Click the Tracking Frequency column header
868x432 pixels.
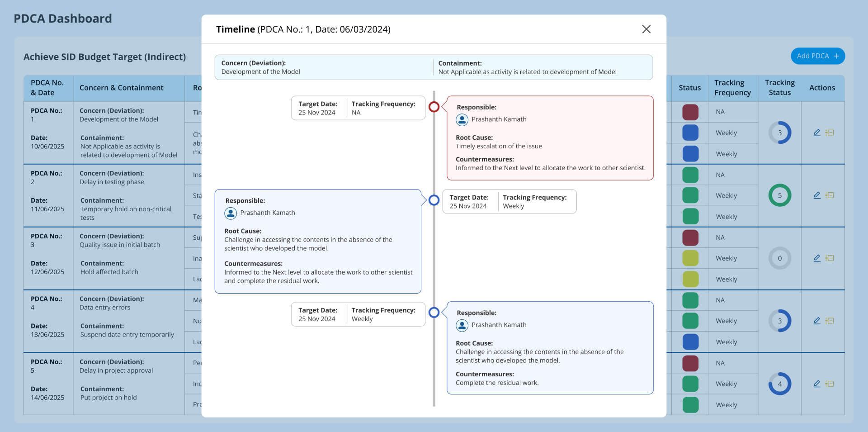click(732, 88)
